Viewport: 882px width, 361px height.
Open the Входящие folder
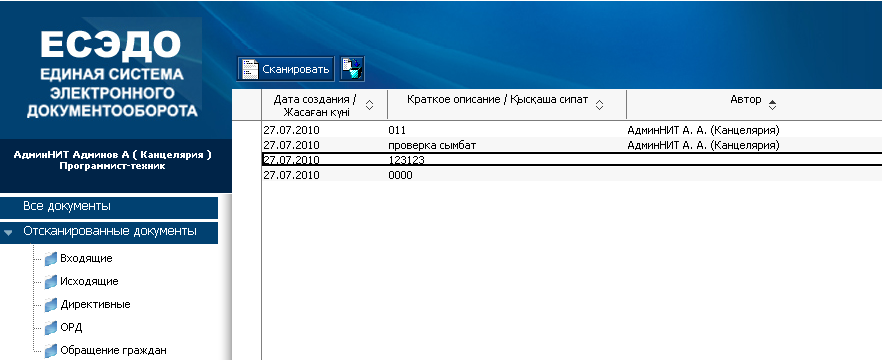click(x=86, y=259)
